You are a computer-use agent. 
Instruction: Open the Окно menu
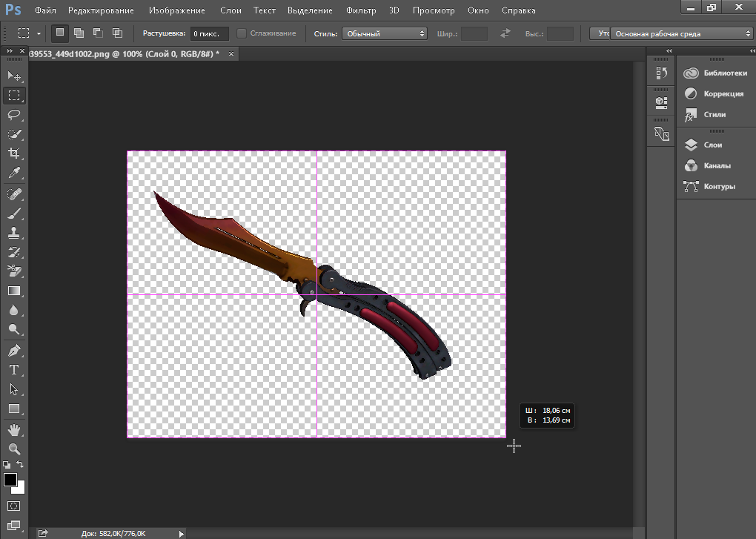point(478,10)
